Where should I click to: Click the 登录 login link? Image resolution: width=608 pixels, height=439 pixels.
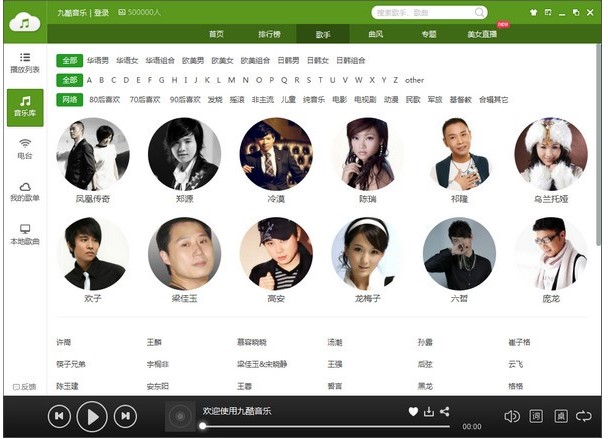[101, 12]
